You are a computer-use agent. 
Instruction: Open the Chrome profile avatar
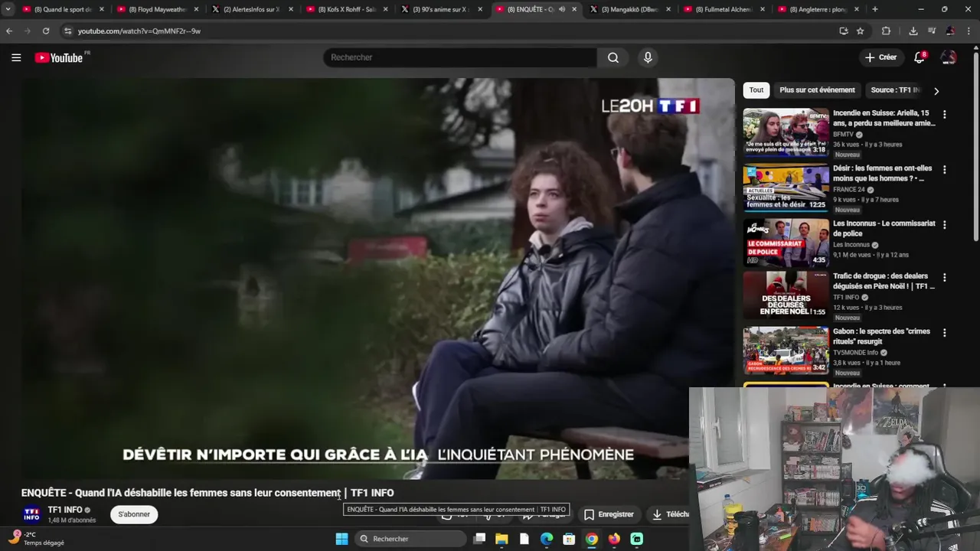950,31
